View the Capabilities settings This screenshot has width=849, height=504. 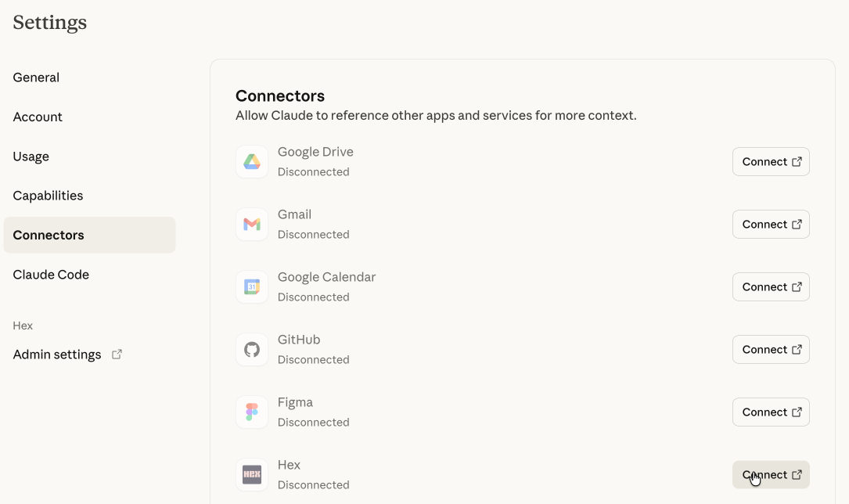coord(48,195)
